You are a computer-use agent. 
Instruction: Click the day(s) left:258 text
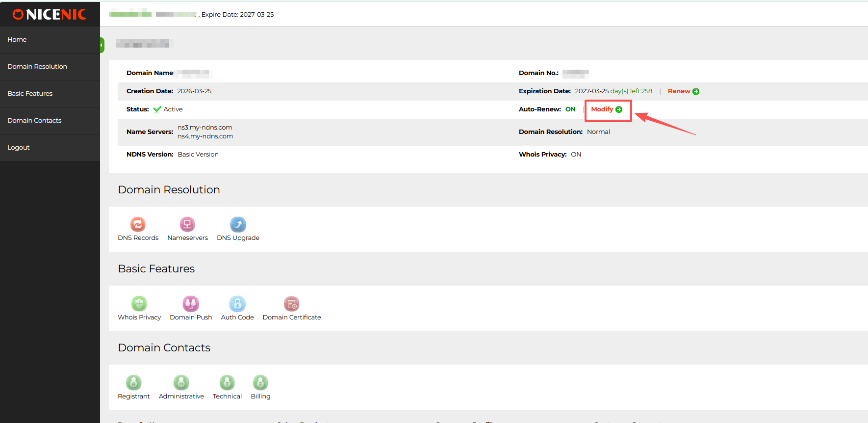(x=631, y=91)
